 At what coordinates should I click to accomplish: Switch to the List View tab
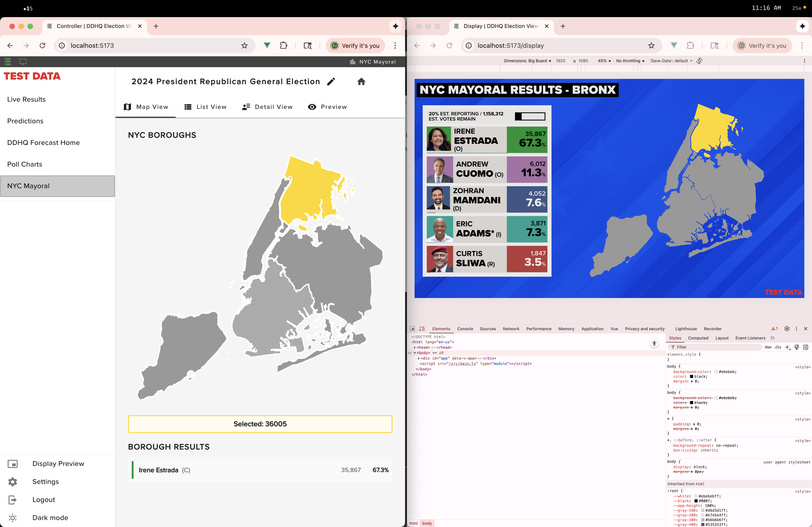[205, 107]
